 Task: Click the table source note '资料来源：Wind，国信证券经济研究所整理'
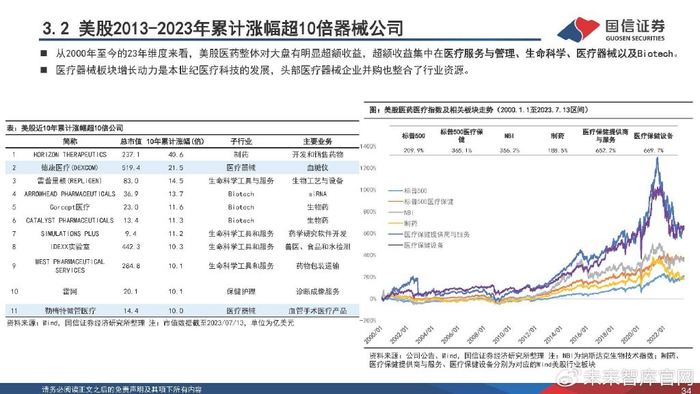(75, 323)
